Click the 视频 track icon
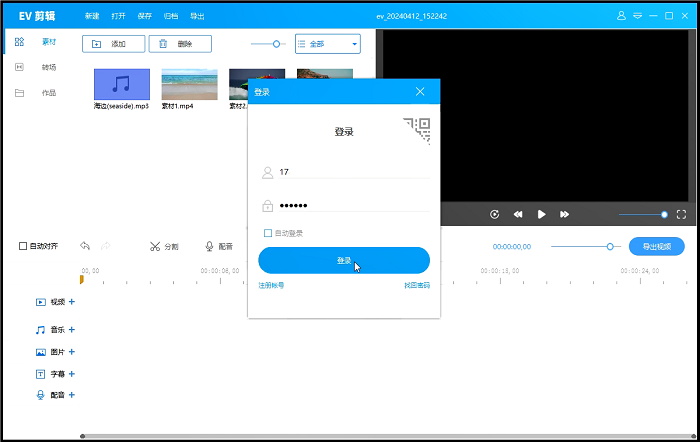The width and height of the screenshot is (700, 442). click(40, 302)
